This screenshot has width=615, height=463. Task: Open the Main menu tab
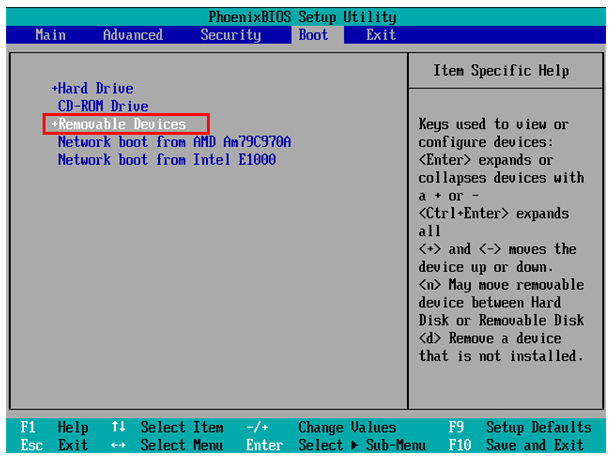(x=51, y=35)
